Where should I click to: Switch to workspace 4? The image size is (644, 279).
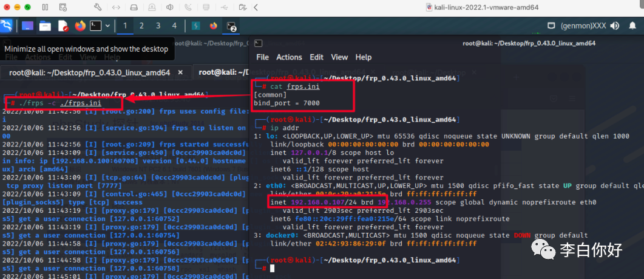click(174, 26)
